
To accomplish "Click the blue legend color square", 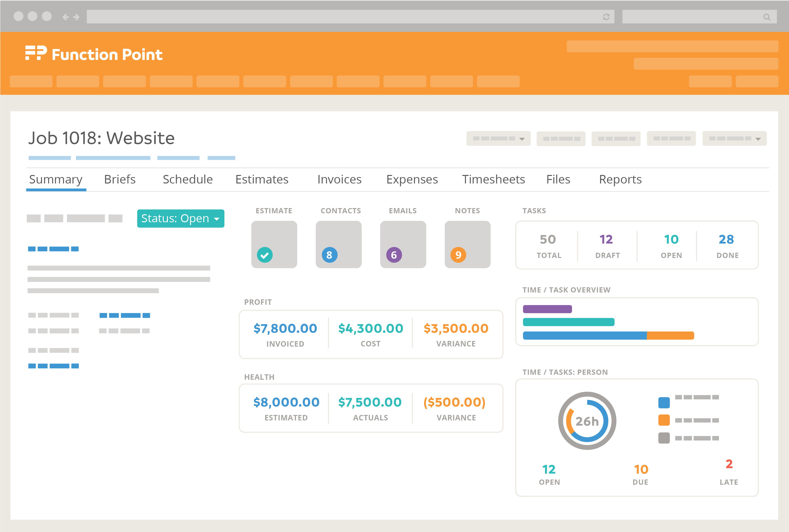I will [664, 403].
